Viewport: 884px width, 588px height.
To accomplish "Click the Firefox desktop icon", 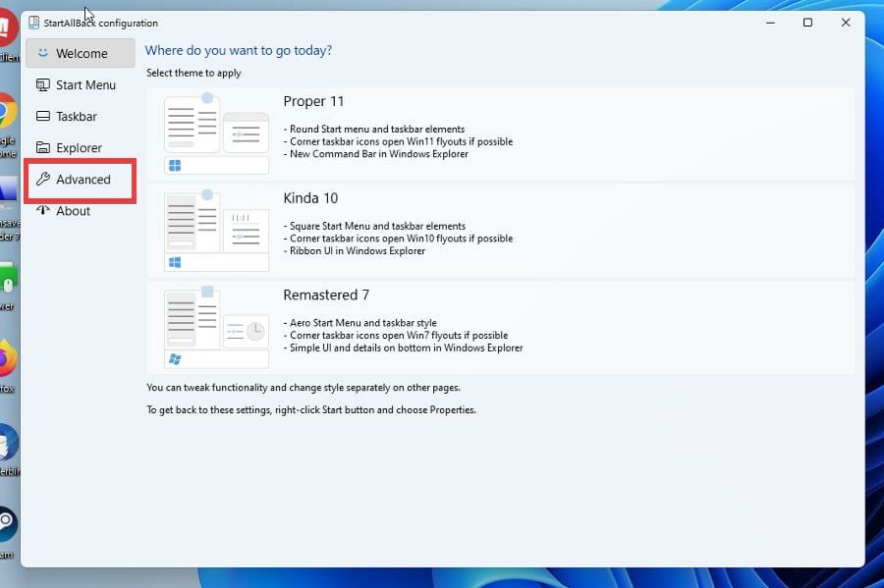I will tap(7, 361).
